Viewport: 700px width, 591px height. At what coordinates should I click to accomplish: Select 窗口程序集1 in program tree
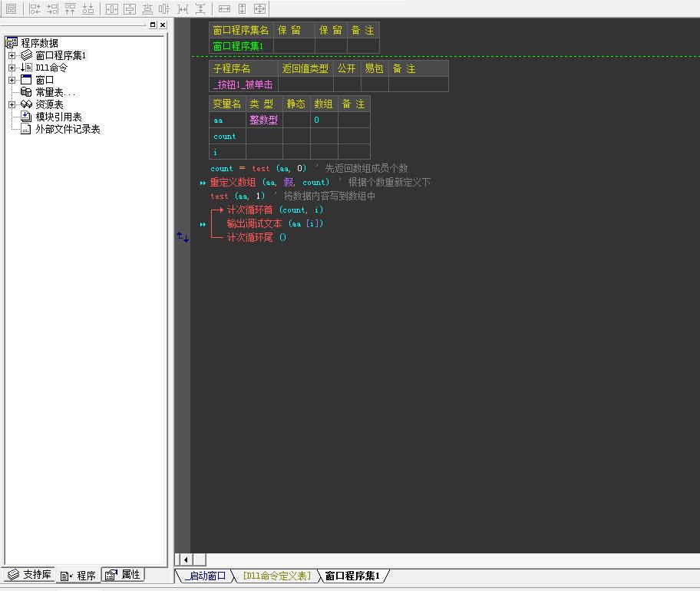click(x=61, y=55)
